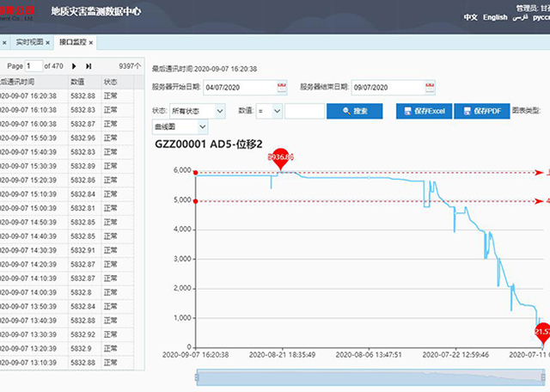Open the 数值 comparison operator dropdown
Viewport: 550px width, 392px height.
coord(270,111)
